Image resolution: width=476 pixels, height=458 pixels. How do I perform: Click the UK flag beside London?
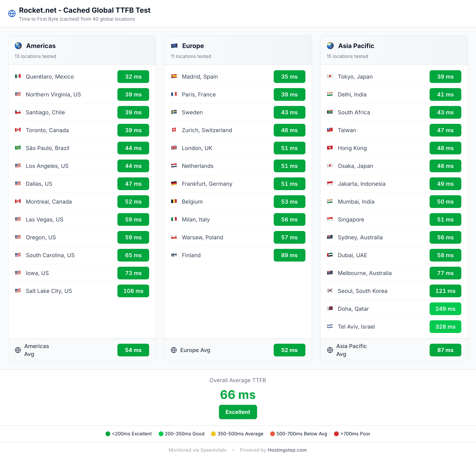tap(174, 148)
